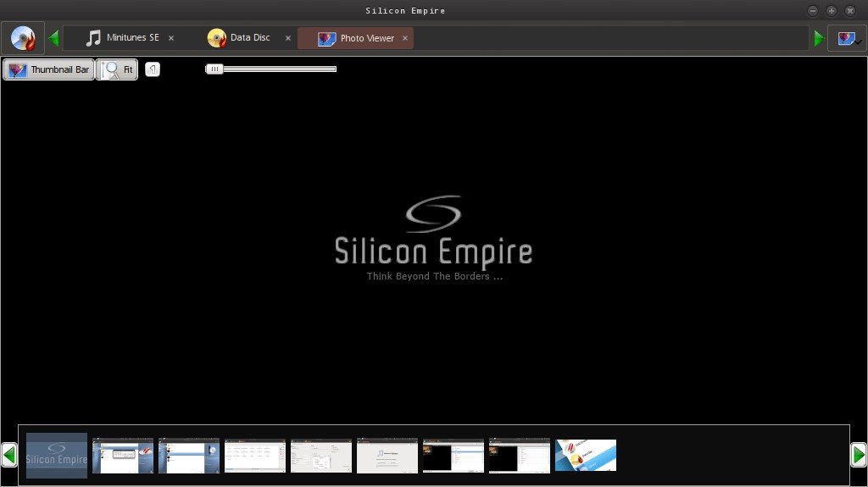The width and height of the screenshot is (868, 487).
Task: Click the green left arrow beside the tabs
Action: pos(53,38)
